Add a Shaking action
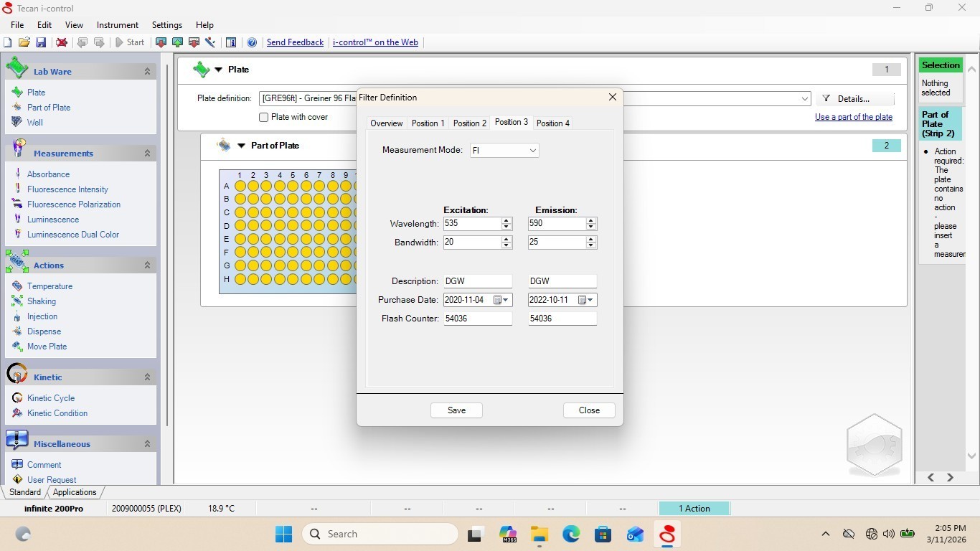This screenshot has height=551, width=980. pos(42,301)
